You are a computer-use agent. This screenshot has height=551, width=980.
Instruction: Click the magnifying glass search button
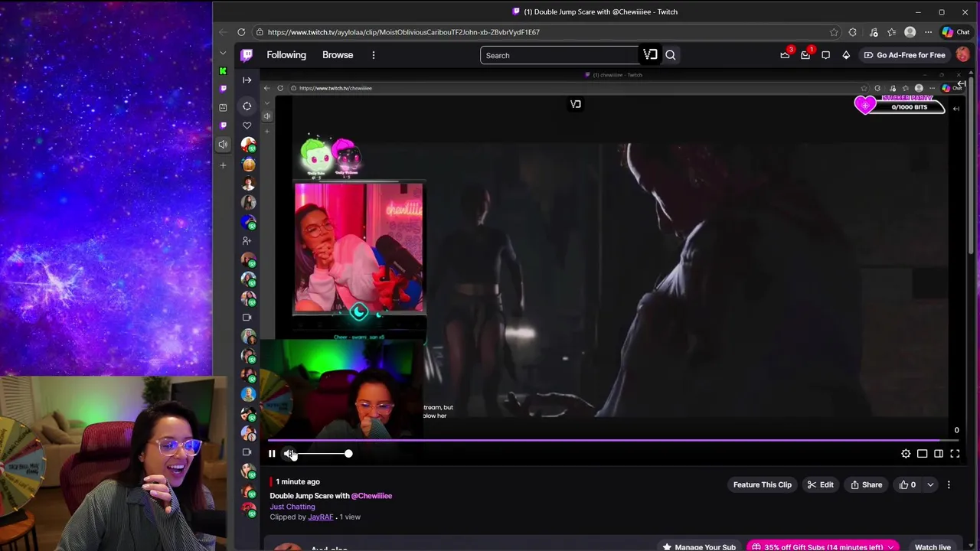671,55
